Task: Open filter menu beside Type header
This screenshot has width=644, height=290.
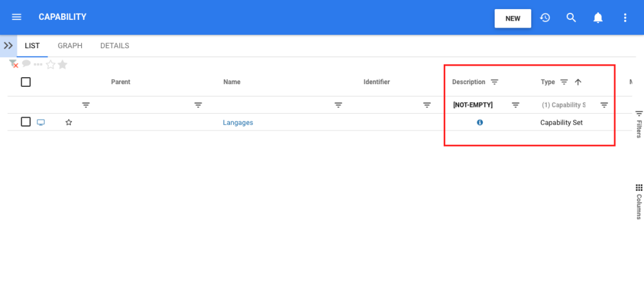Action: 564,82
